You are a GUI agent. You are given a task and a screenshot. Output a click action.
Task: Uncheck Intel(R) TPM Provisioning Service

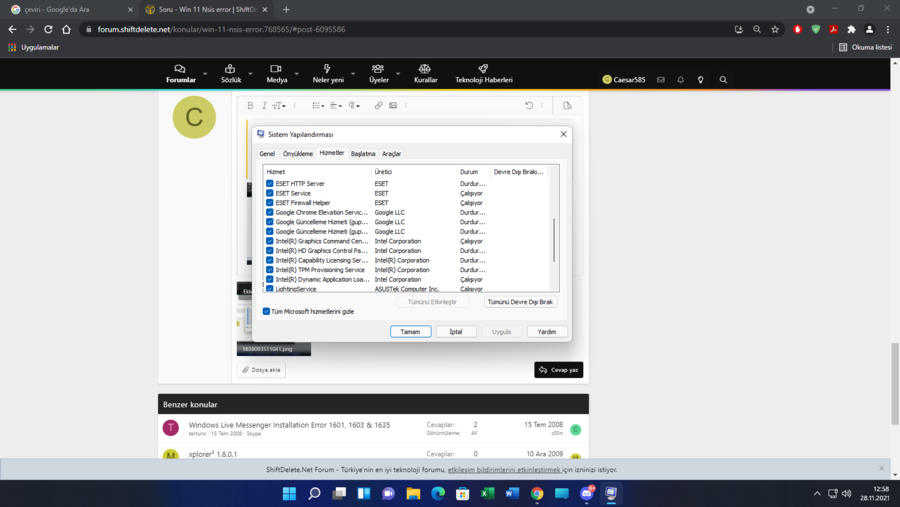pyautogui.click(x=270, y=270)
